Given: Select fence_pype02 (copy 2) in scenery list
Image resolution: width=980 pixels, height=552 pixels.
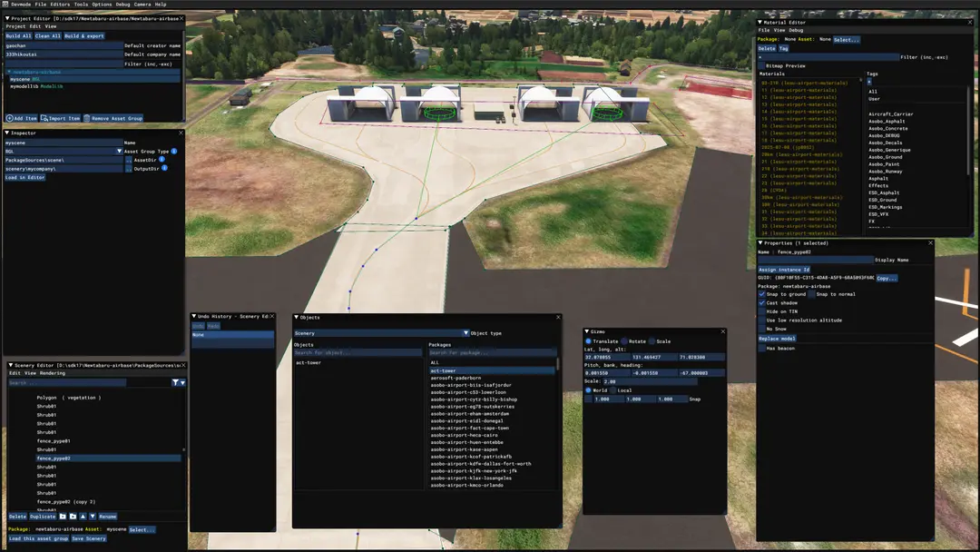Looking at the screenshot, I should [x=66, y=501].
